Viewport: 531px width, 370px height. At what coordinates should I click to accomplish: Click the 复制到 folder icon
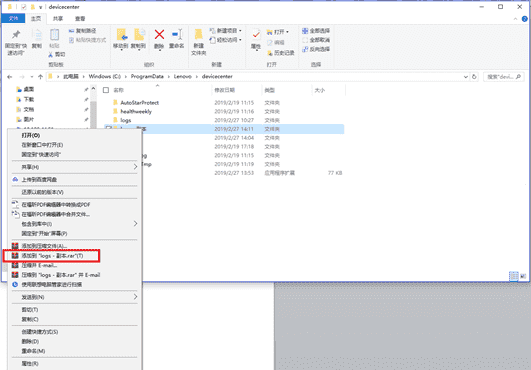(139, 35)
